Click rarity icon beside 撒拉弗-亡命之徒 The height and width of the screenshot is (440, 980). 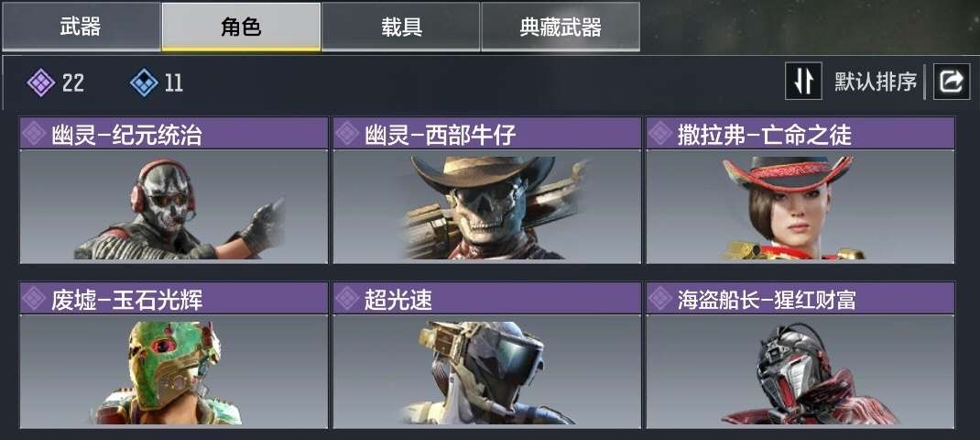point(660,133)
